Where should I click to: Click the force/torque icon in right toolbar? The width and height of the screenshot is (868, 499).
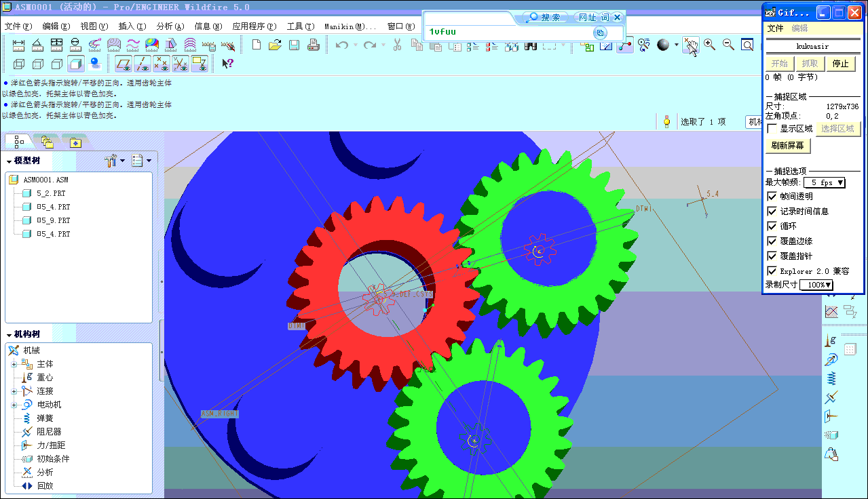[831, 416]
